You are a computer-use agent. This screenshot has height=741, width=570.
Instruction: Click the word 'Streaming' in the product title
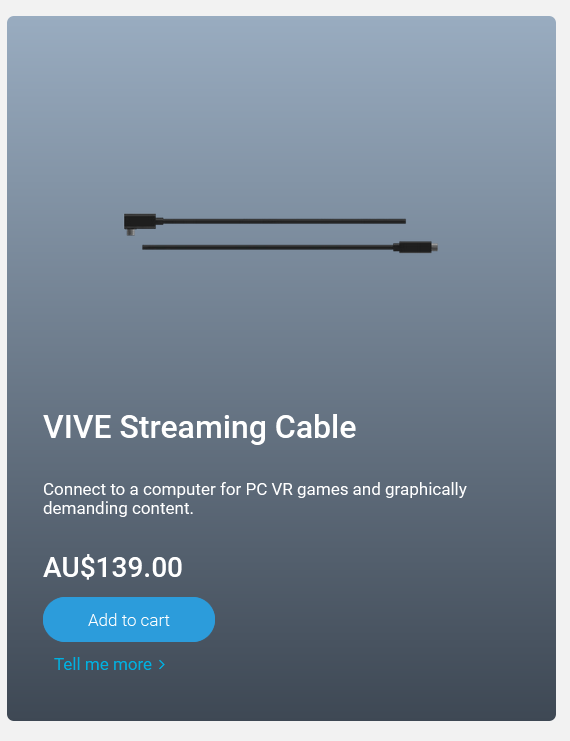coord(193,428)
